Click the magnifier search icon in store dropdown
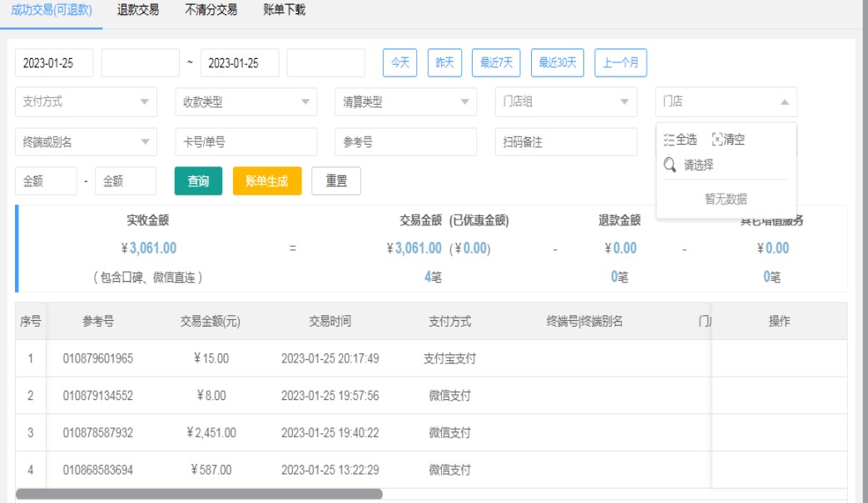This screenshot has width=868, height=503. 670,165
